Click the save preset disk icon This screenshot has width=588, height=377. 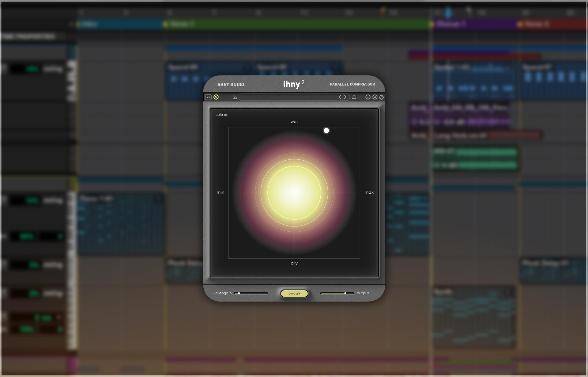375,97
